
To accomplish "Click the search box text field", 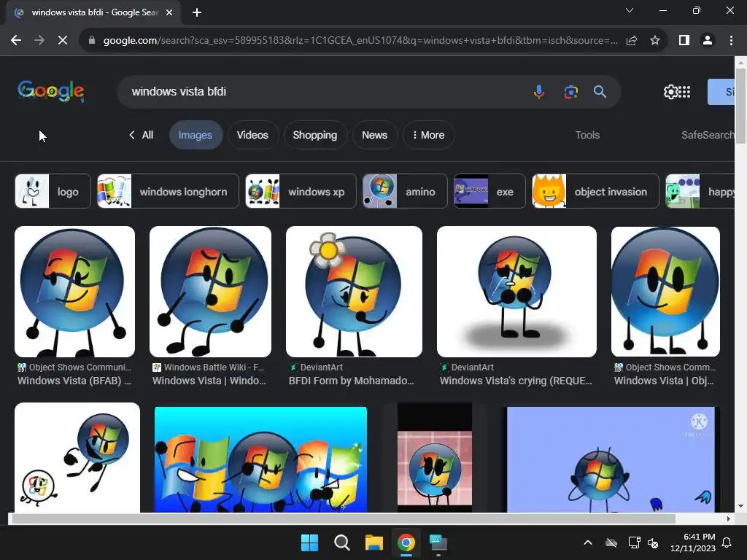I will click(x=324, y=91).
